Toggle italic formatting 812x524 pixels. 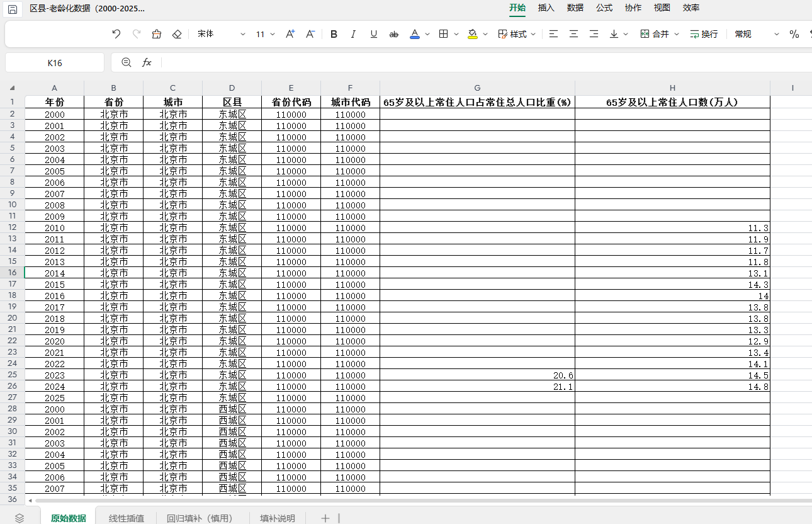(x=353, y=34)
